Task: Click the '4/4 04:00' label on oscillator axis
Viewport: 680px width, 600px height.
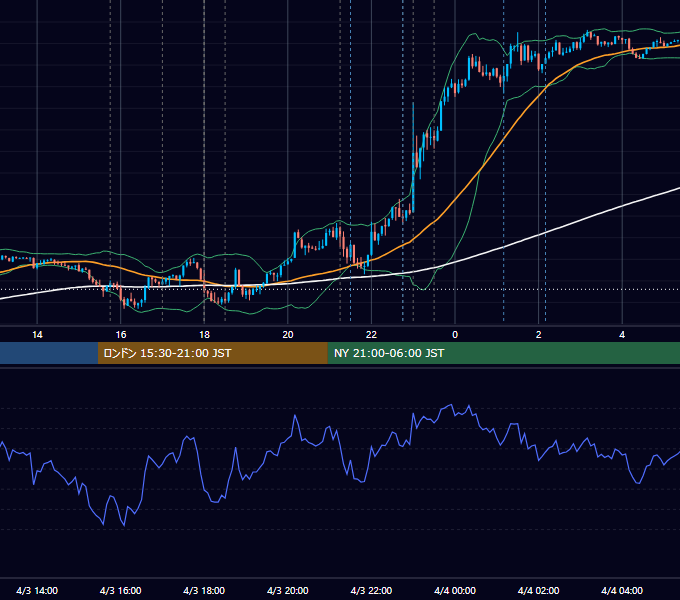Action: 622,590
